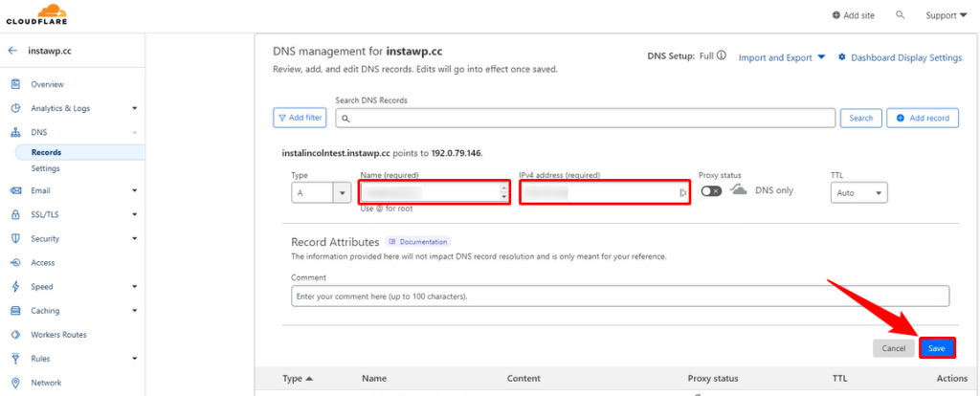Expand the Security section arrow
This screenshot has width=980, height=396.
tap(134, 238)
